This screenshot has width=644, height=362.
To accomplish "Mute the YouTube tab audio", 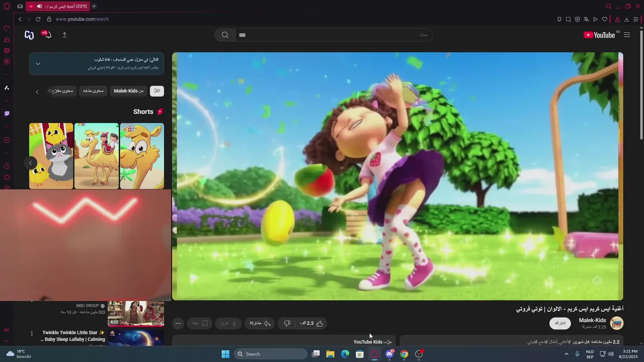I will point(39,7).
